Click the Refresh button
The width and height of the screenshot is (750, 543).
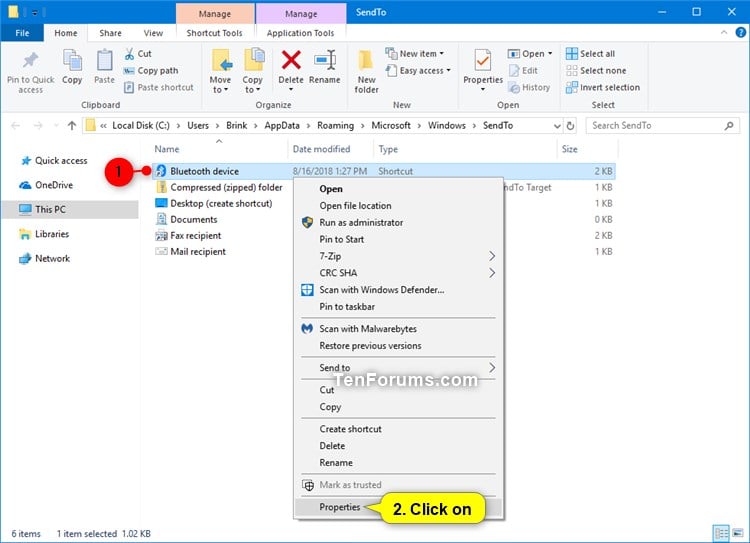click(x=570, y=126)
